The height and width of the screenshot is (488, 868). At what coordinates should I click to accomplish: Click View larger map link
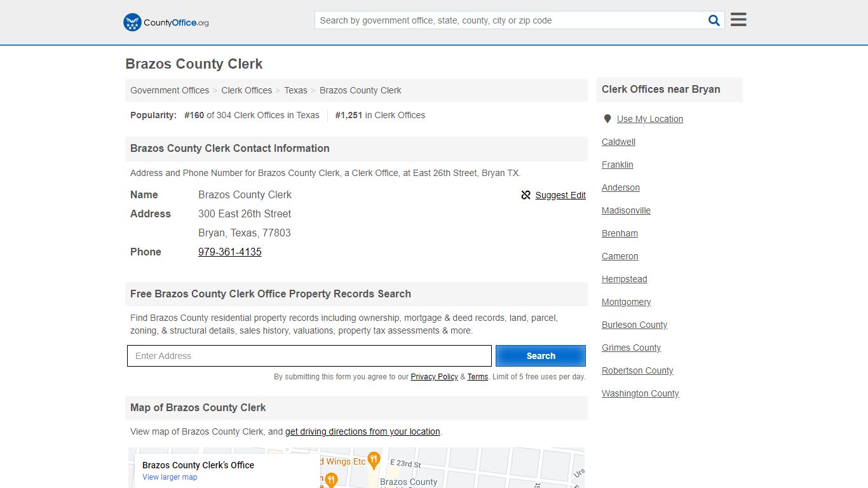tap(170, 477)
